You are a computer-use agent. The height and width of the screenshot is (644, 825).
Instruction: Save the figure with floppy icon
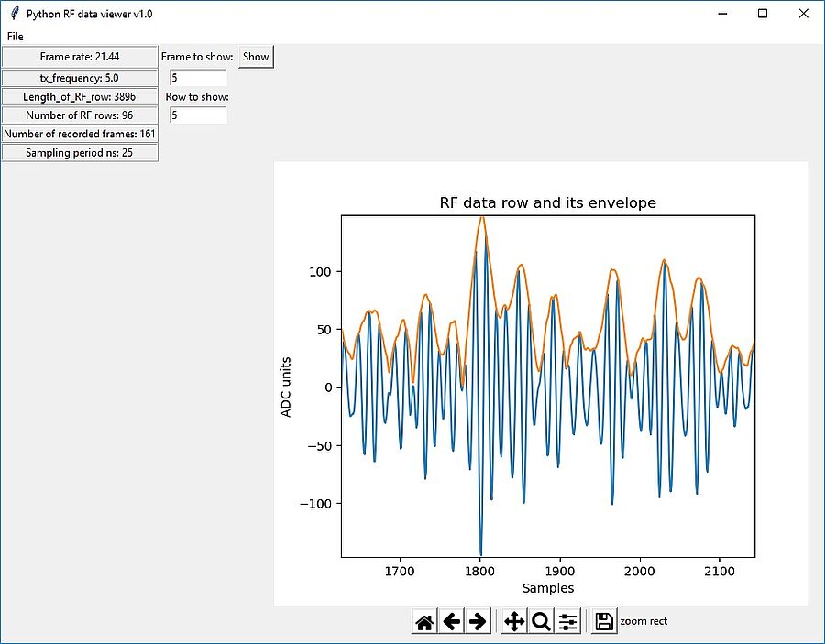[604, 622]
